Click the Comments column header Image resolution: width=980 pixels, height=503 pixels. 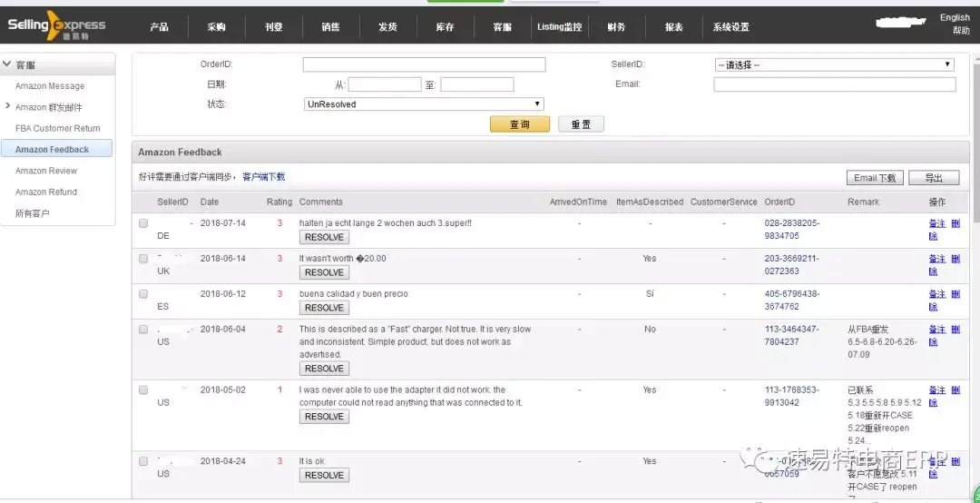321,202
